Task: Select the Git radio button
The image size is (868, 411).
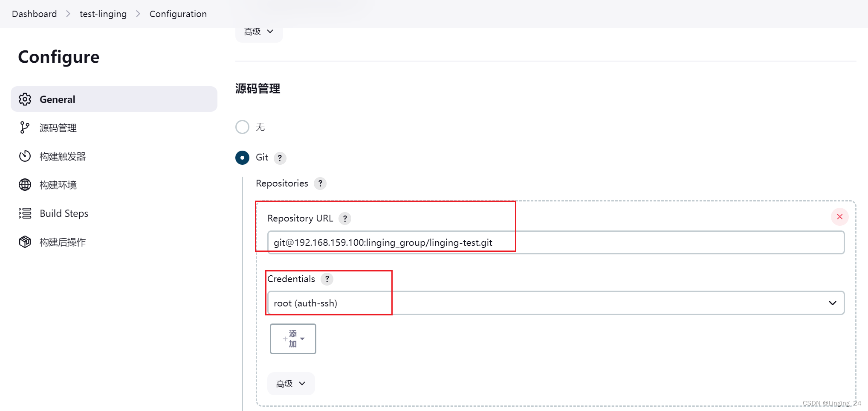Action: pyautogui.click(x=242, y=157)
